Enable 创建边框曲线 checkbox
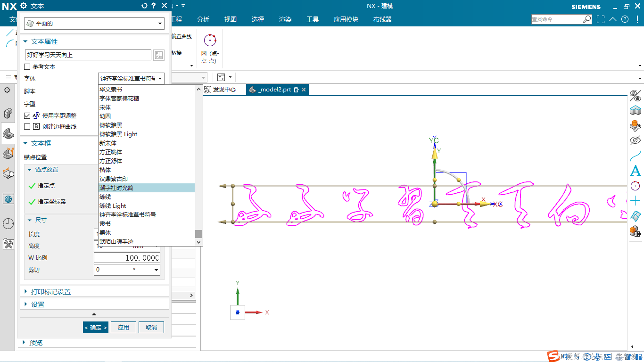 27,126
